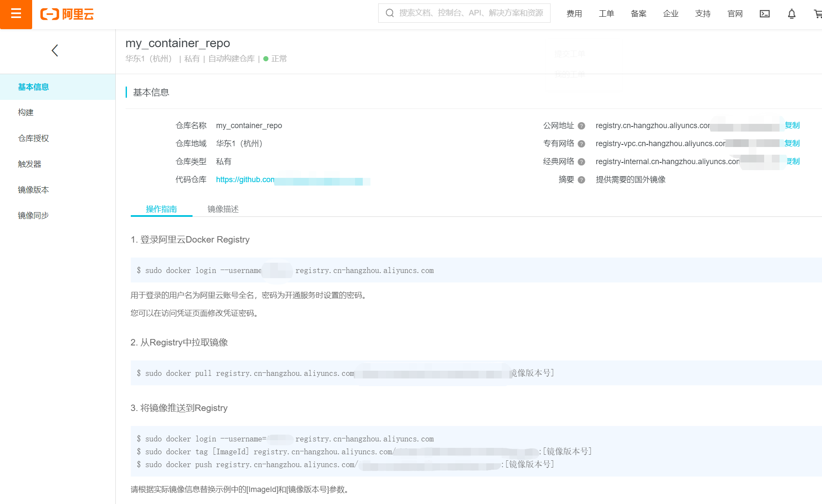The width and height of the screenshot is (822, 504).
Task: Open the notifications bell
Action: (792, 14)
